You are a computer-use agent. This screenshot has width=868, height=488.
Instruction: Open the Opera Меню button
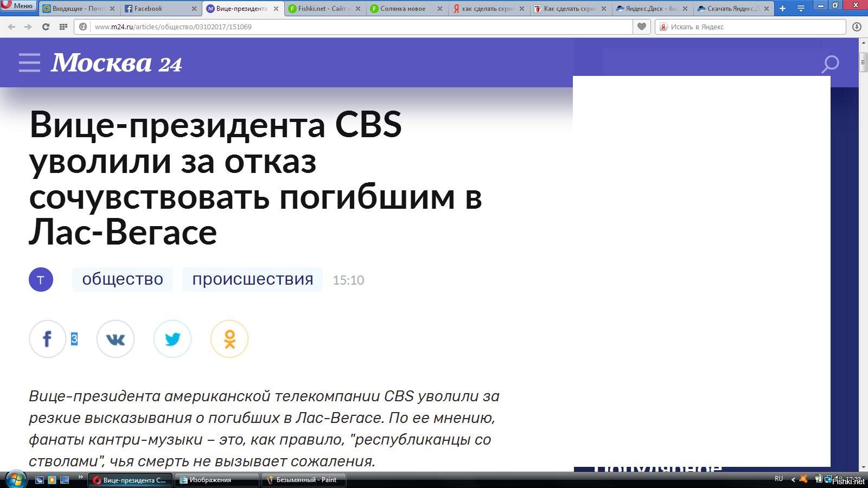click(x=18, y=5)
